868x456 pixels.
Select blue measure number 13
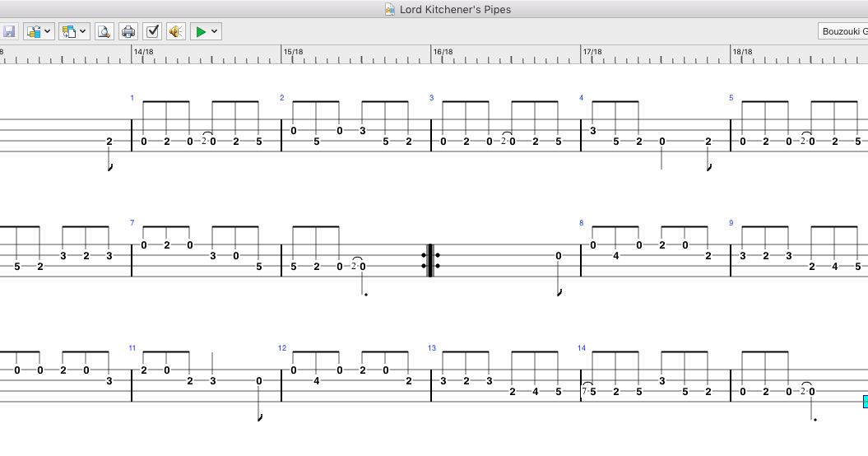pyautogui.click(x=432, y=348)
